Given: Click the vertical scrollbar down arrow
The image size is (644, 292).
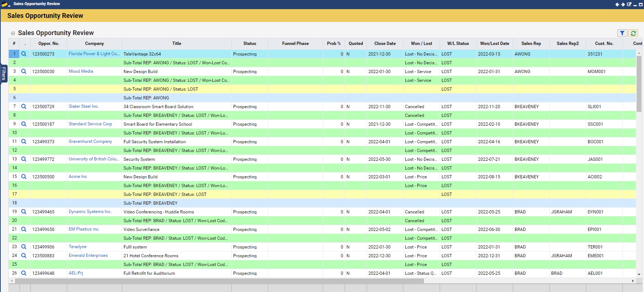Looking at the screenshot, I should [639, 274].
